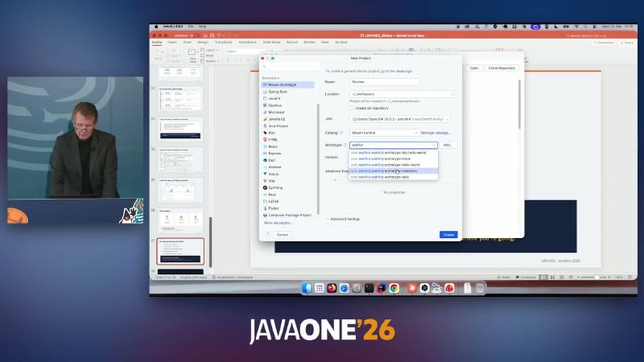Edit the project Name field
The width and height of the screenshot is (644, 362).
(x=385, y=82)
